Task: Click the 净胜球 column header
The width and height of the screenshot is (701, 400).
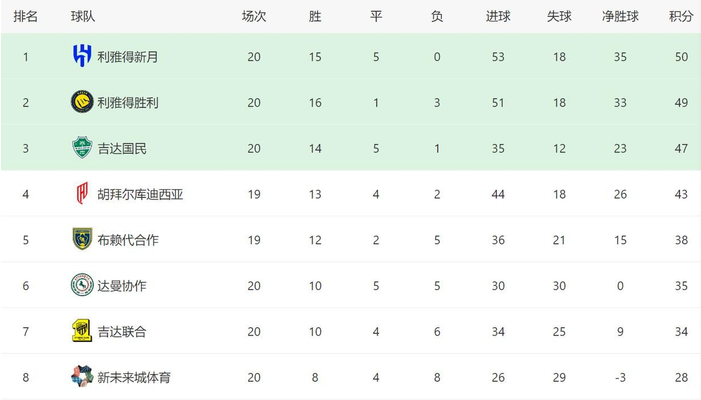Action: pyautogui.click(x=620, y=16)
